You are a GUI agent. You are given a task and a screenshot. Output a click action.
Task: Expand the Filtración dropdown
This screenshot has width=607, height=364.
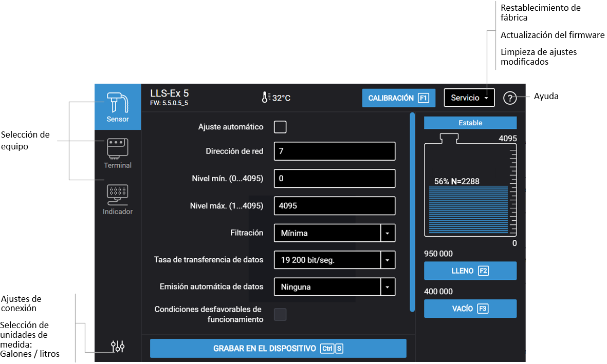(x=388, y=233)
